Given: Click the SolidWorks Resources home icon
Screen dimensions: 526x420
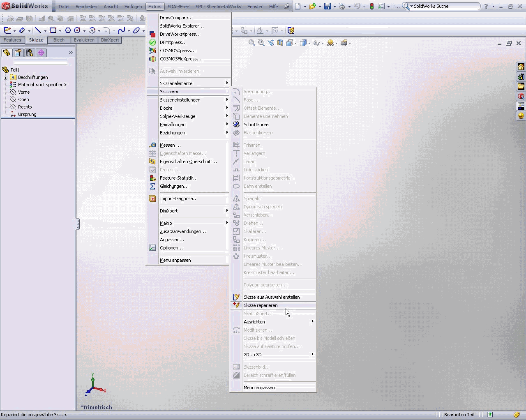Looking at the screenshot, I should [x=521, y=67].
